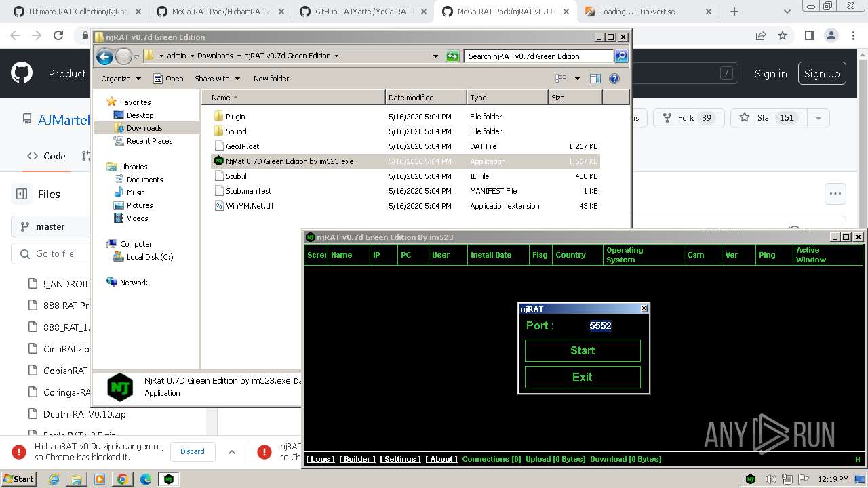Expand options for blocked HichamRAT download
The height and width of the screenshot is (488, 868).
[x=231, y=451]
